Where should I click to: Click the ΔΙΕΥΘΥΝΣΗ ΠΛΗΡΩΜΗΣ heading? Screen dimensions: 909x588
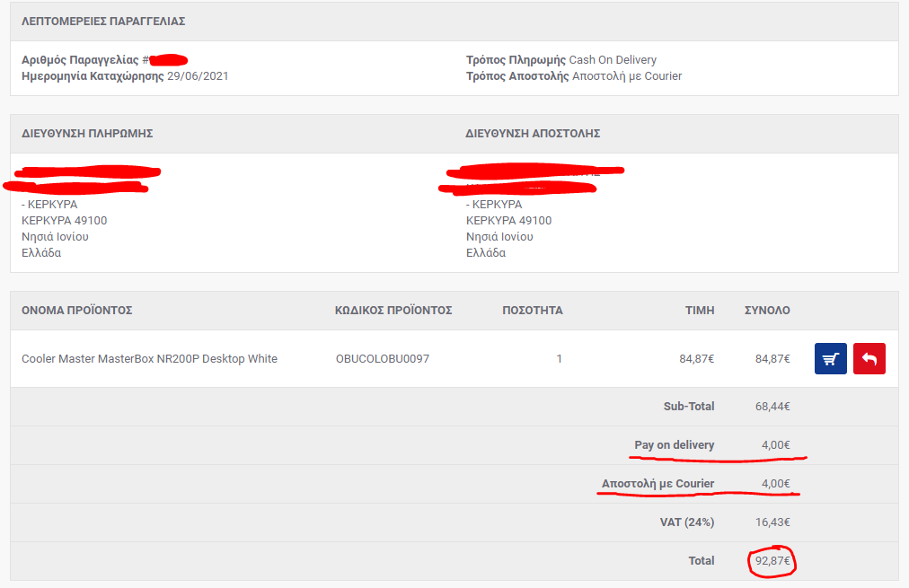87,133
